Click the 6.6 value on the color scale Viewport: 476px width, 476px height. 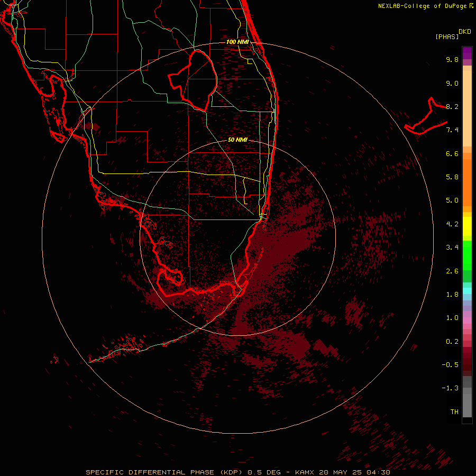452,153
